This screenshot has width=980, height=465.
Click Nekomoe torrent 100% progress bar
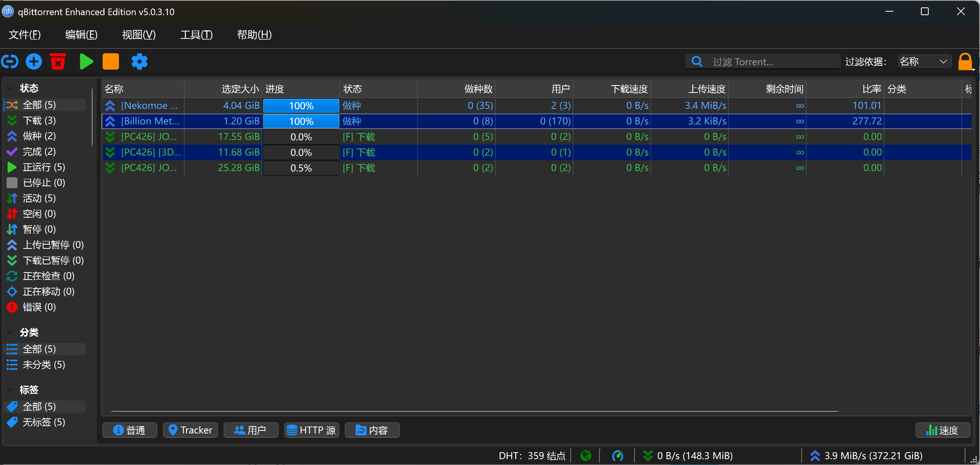301,105
